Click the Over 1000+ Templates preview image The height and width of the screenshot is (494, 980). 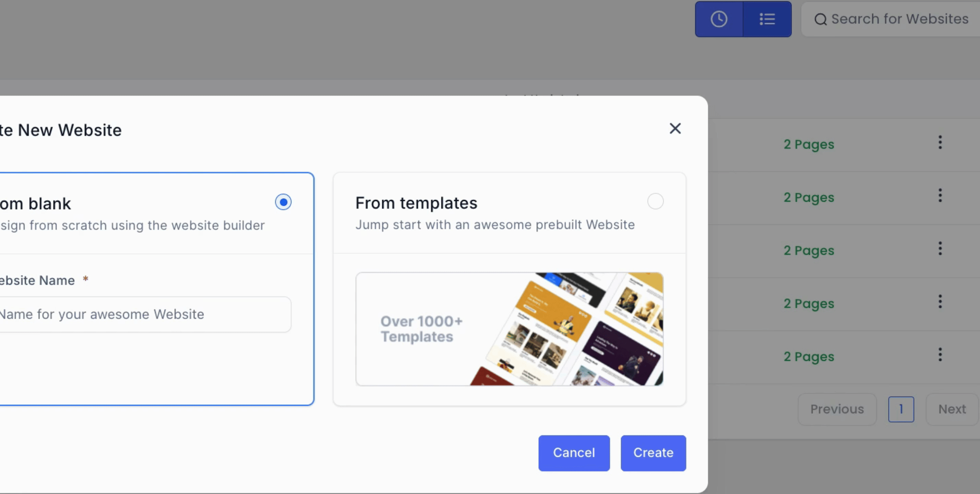pos(510,329)
